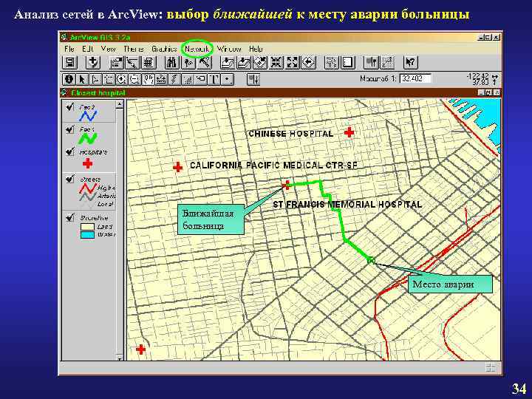Click the Zoom to Previous Extent button

click(x=308, y=62)
